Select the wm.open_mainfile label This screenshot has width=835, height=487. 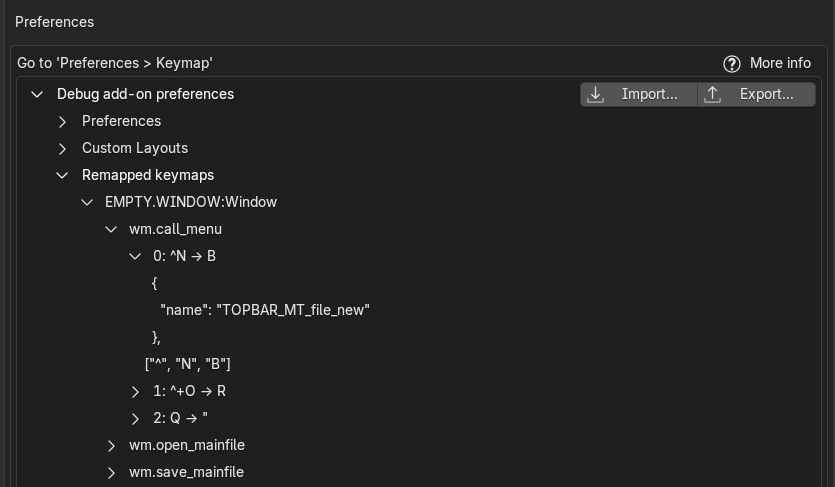point(187,445)
